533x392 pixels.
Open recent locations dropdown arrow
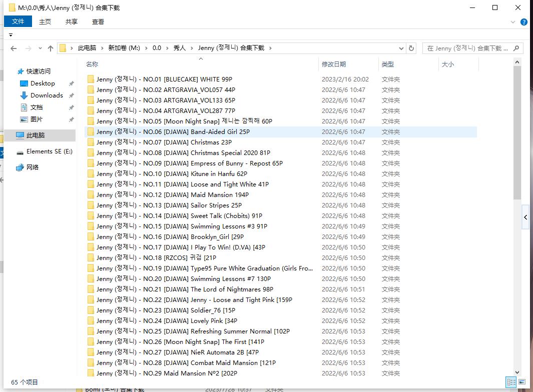[40, 48]
